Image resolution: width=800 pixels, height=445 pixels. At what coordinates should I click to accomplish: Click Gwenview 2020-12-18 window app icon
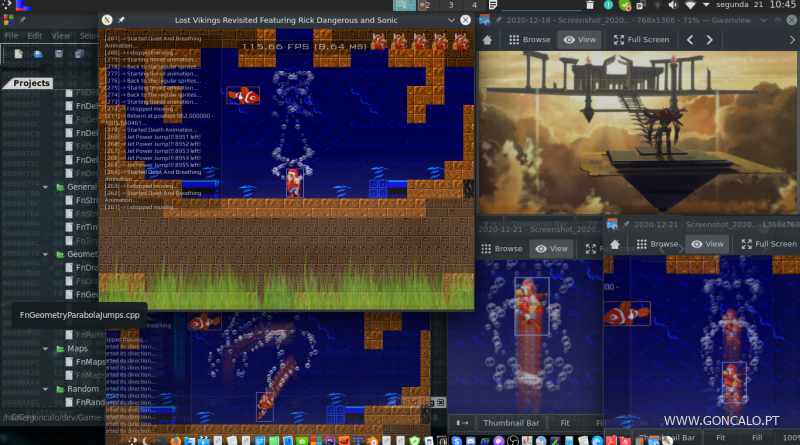pyautogui.click(x=485, y=20)
